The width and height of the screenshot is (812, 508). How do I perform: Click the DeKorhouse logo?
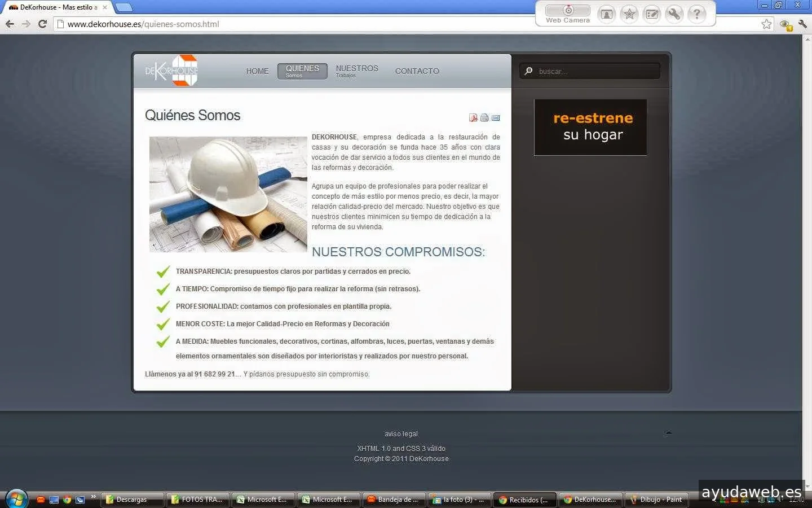[172, 71]
